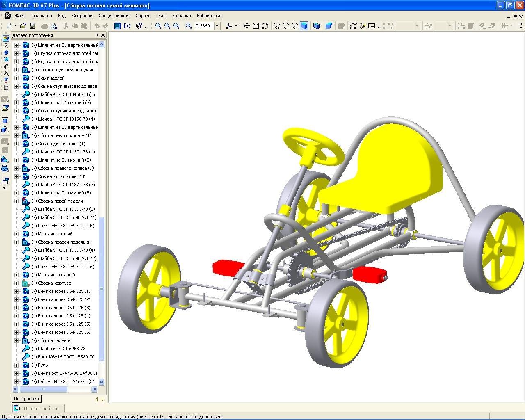The width and height of the screenshot is (525, 420).
Task: Toggle shaded rendering display mode
Action: click(304, 26)
